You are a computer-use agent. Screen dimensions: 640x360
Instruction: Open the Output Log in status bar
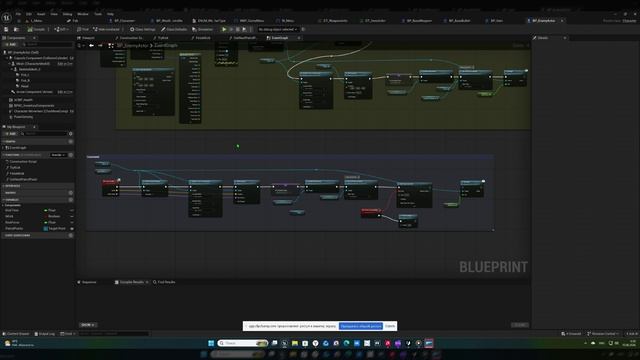(44, 333)
